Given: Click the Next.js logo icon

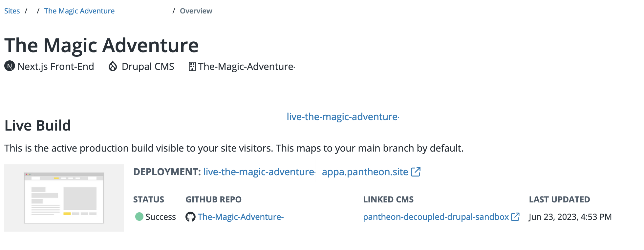Looking at the screenshot, I should click(10, 66).
